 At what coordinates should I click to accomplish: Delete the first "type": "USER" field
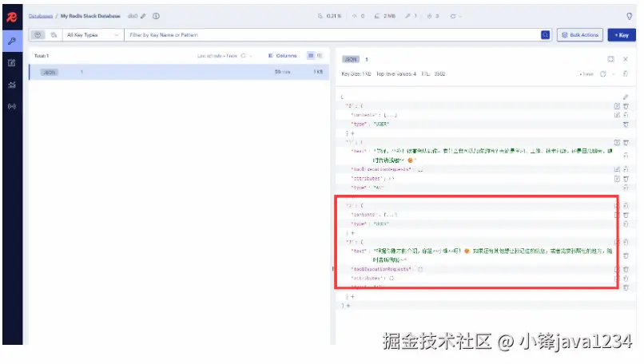pyautogui.click(x=626, y=124)
